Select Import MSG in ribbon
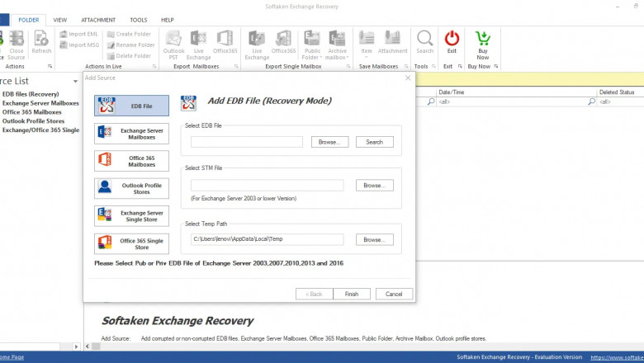This screenshot has width=644, height=363. [x=80, y=45]
